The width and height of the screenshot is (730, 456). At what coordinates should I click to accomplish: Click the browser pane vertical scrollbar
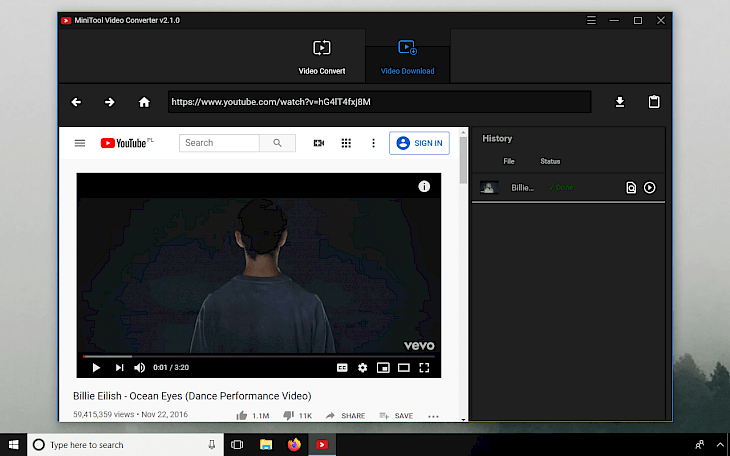tap(463, 161)
